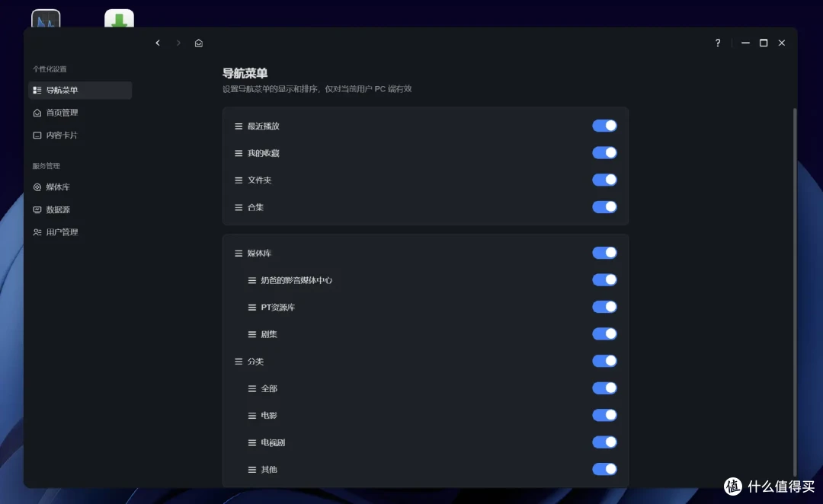Click the 分类 row label

[x=255, y=362]
